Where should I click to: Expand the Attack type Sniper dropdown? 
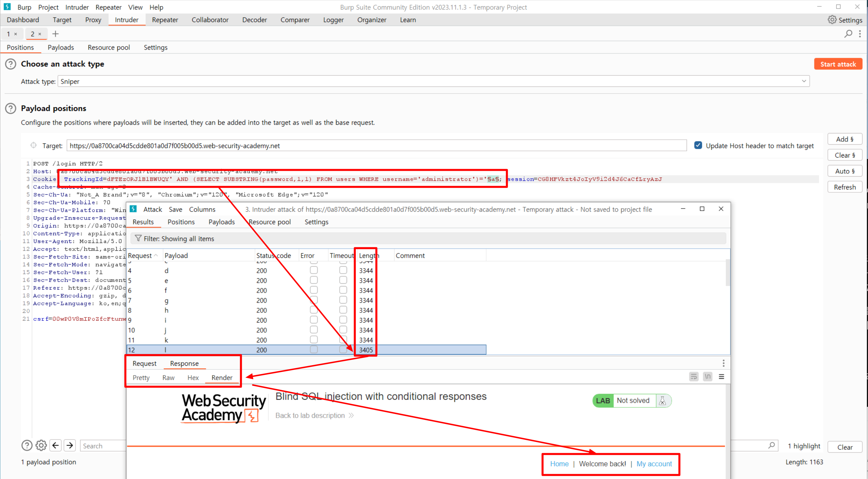point(804,81)
